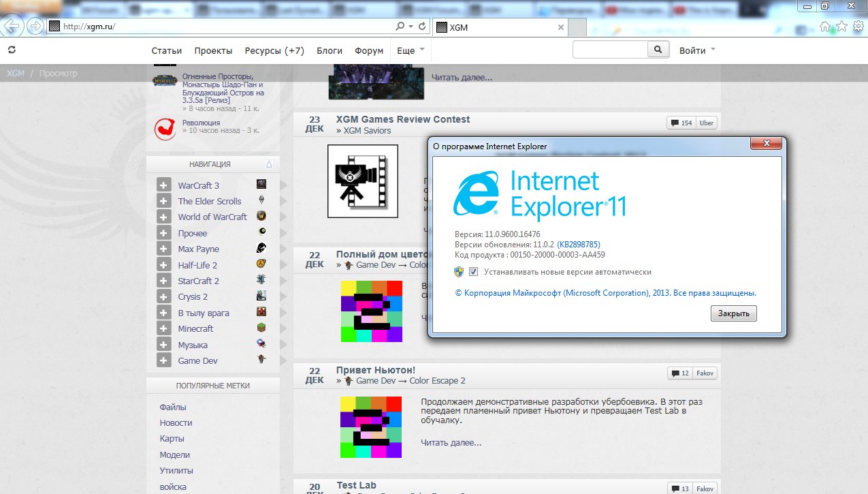Expand the Max Payne plus button

163,249
